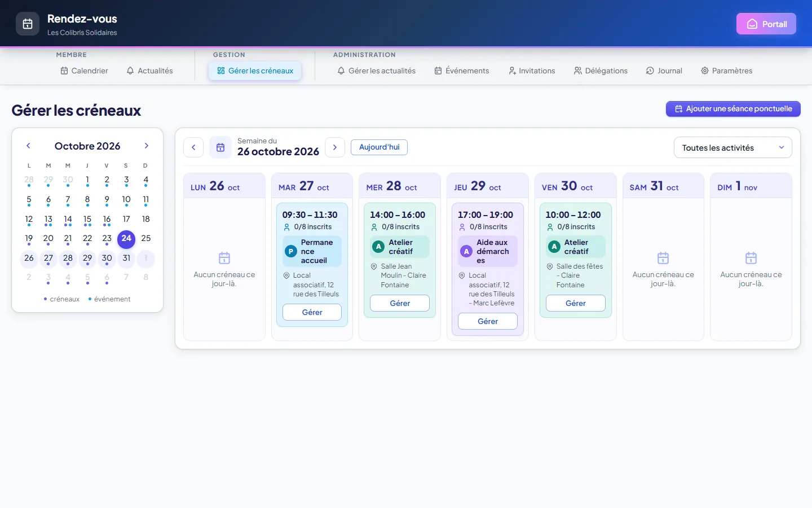Go to Délégations

point(601,71)
